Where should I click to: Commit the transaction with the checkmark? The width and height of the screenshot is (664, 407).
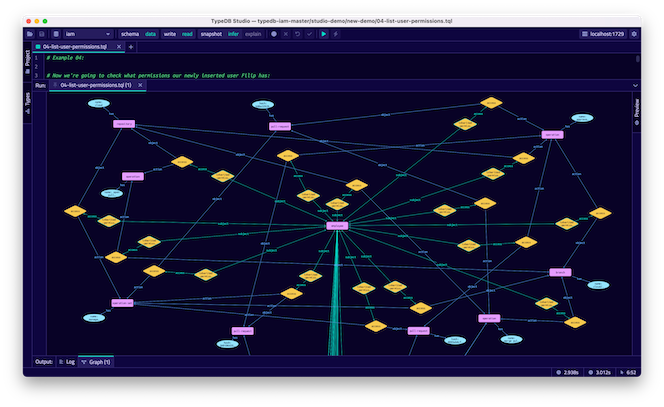[x=310, y=34]
